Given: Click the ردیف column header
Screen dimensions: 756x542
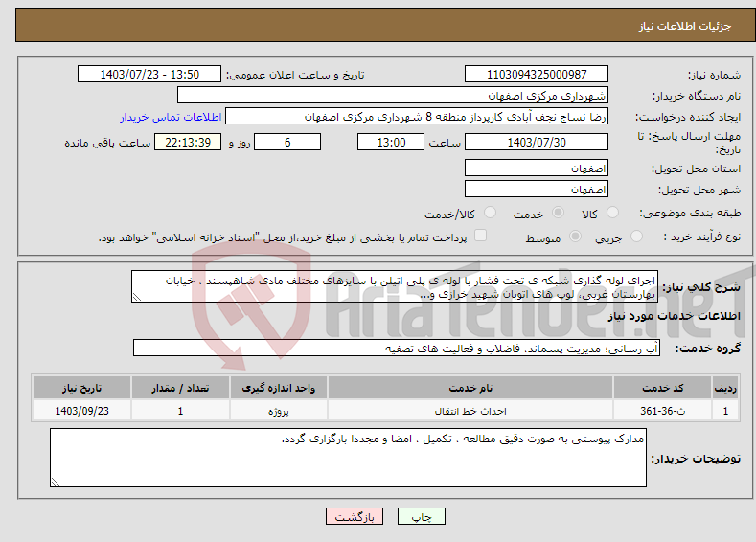Looking at the screenshot, I should coord(725,388).
